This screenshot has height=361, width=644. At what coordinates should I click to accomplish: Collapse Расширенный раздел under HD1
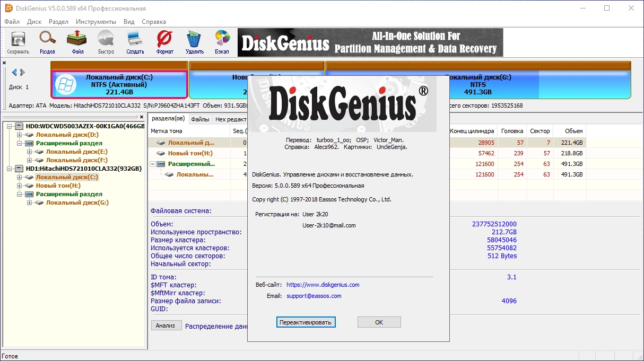click(x=20, y=194)
